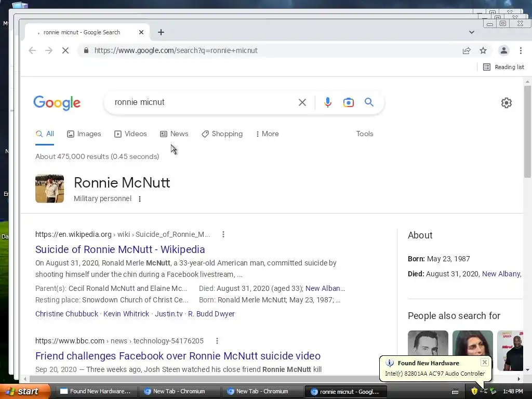The width and height of the screenshot is (532, 399).
Task: Go to the Google logo homepage
Action: [x=57, y=103]
